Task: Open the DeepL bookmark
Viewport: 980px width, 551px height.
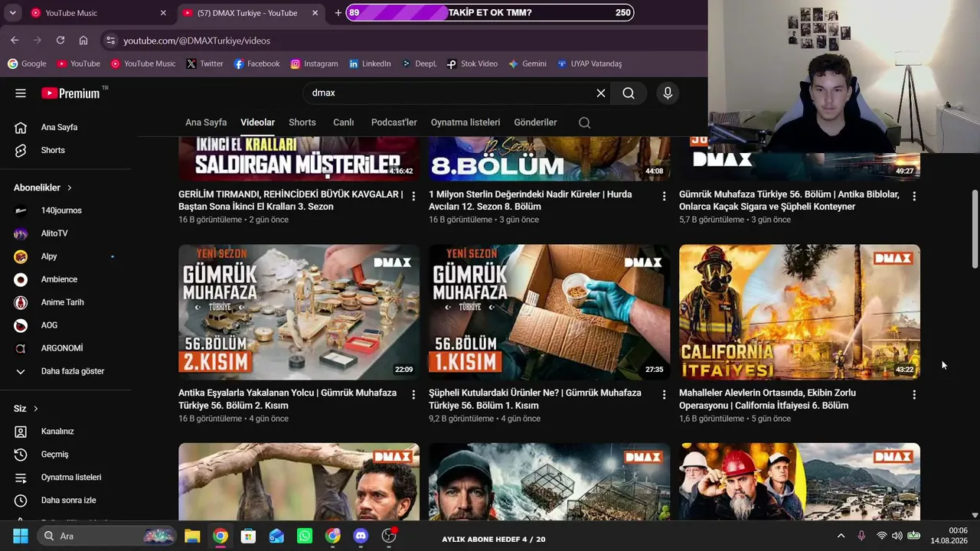Action: [419, 64]
